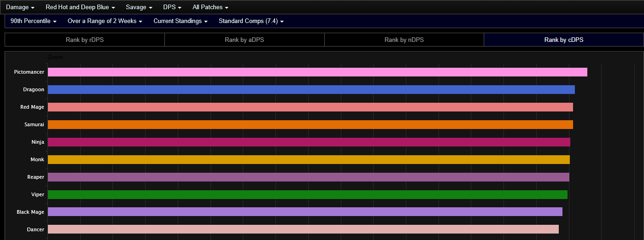Open the Current Standings dropdown

pos(181,21)
